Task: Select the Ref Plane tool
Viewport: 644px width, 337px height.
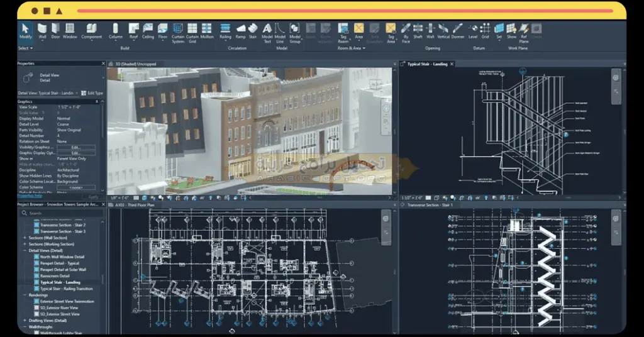Action: tap(524, 33)
